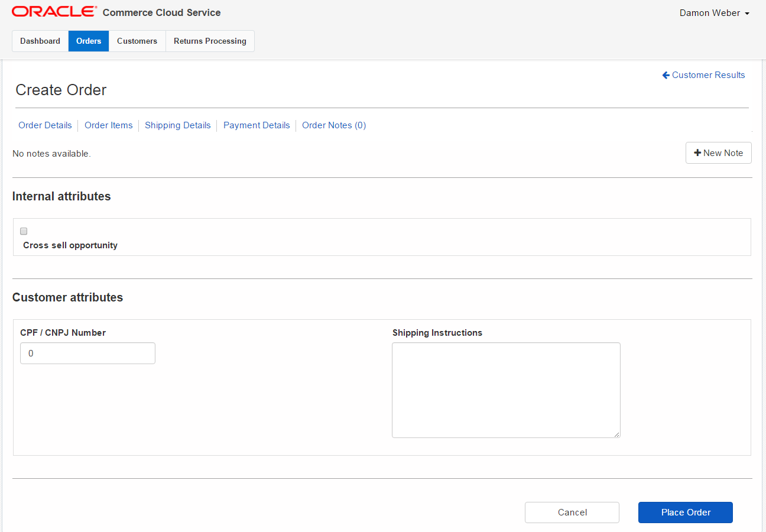Click the Order Notes (0) link

point(334,125)
